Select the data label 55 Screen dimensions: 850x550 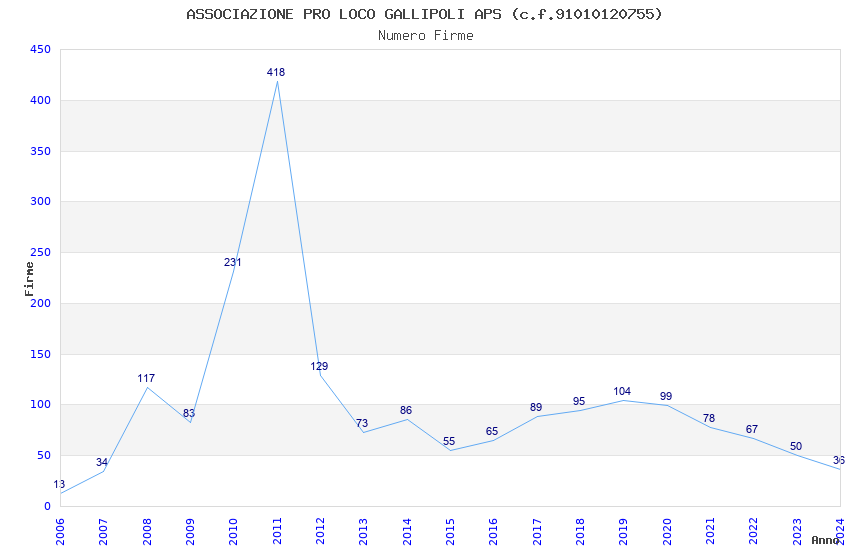[449, 441]
